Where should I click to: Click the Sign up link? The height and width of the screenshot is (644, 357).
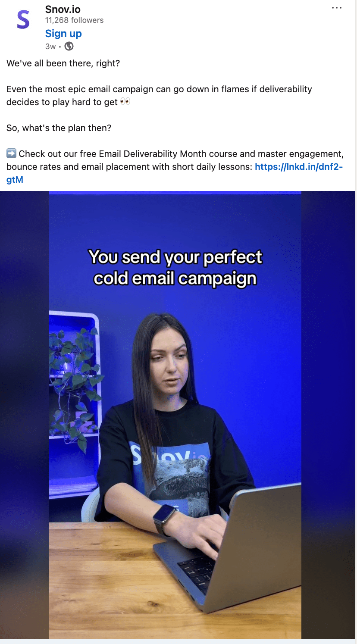pos(63,34)
